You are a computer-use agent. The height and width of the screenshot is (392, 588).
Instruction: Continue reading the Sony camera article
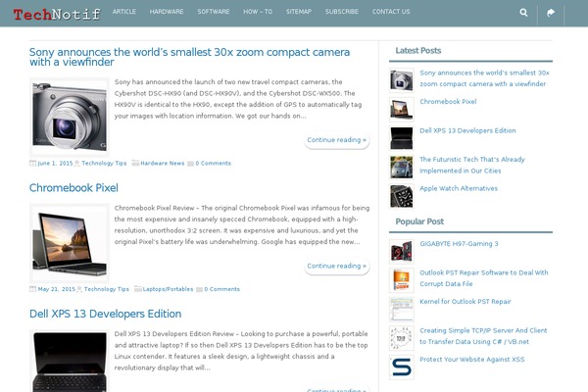[337, 140]
